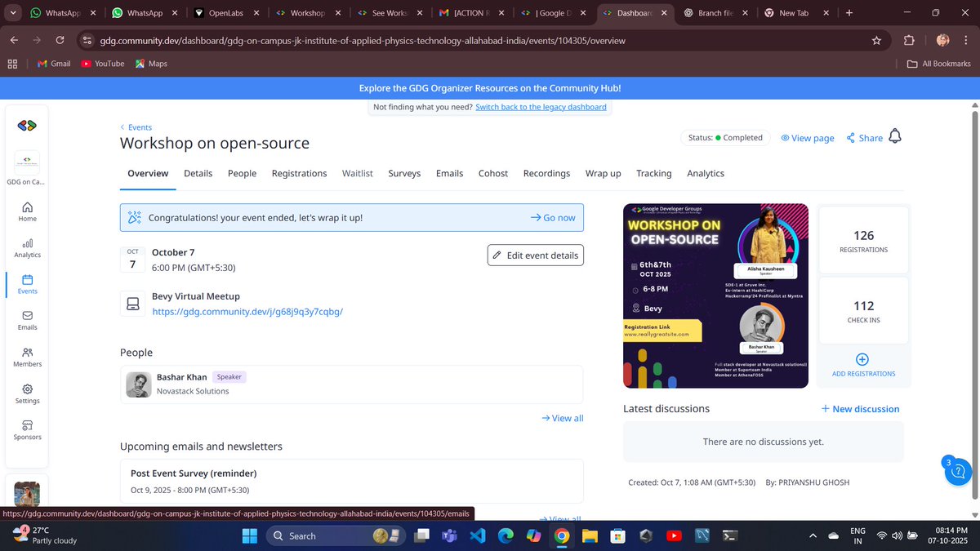Viewport: 980px width, 551px height.
Task: Open Sponsors in the left sidebar
Action: pyautogui.click(x=27, y=429)
